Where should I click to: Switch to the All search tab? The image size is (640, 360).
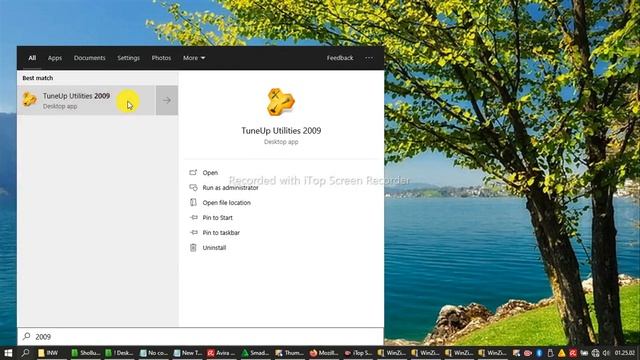tap(32, 58)
